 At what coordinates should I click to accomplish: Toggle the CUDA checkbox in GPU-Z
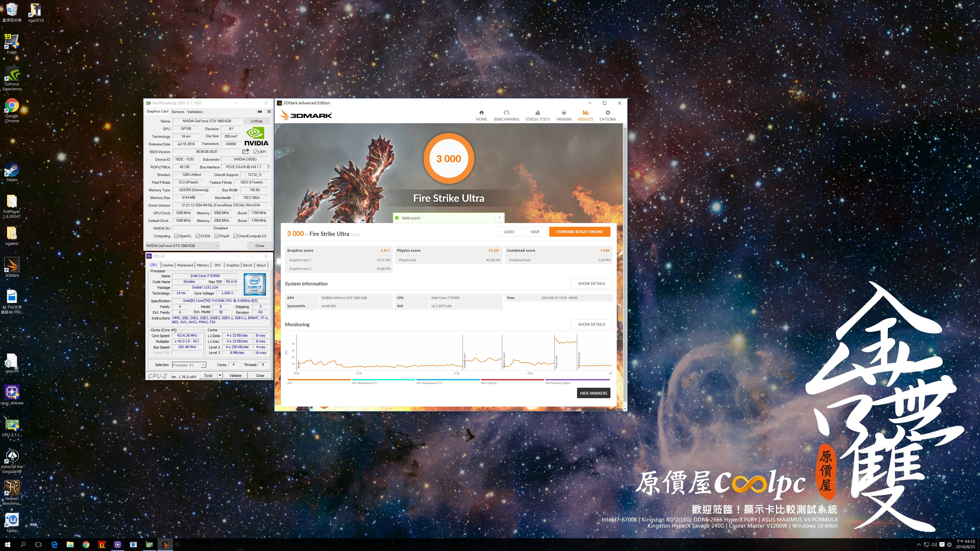[198, 236]
